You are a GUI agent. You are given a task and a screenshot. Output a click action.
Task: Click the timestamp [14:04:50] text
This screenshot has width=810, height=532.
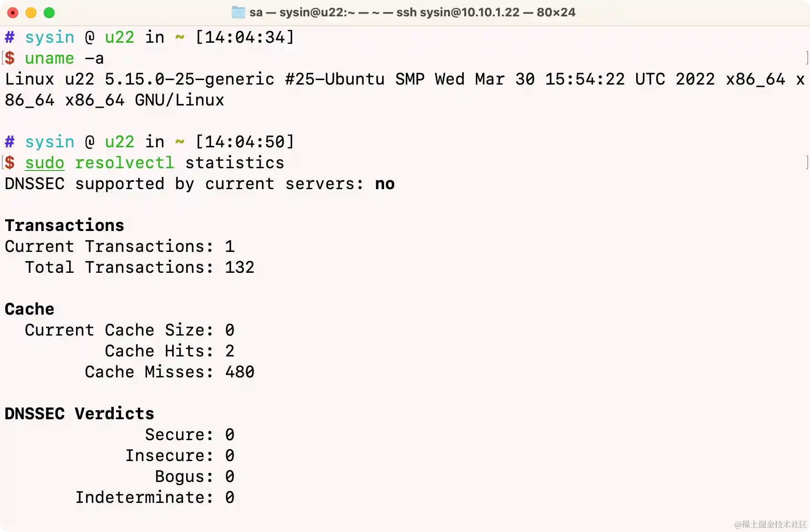pyautogui.click(x=245, y=142)
